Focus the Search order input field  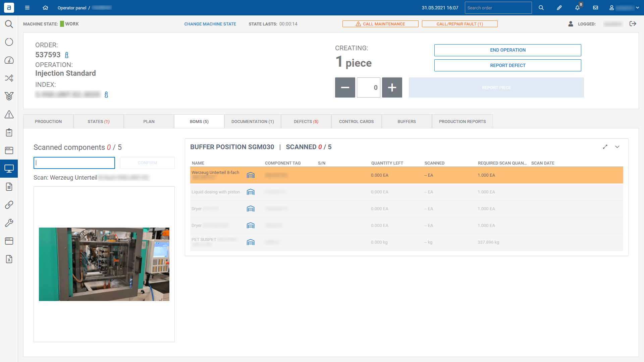(498, 8)
